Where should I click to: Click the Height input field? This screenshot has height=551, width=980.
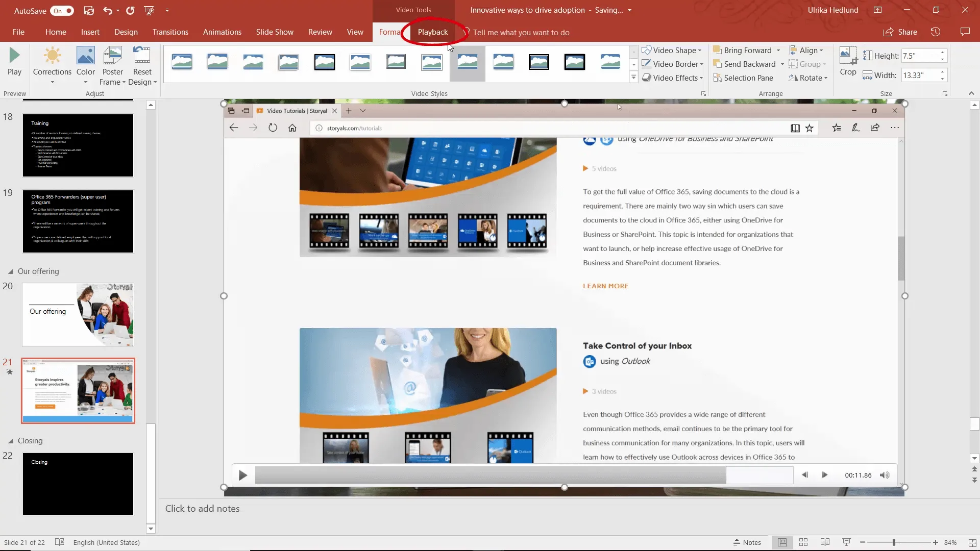[x=920, y=56]
